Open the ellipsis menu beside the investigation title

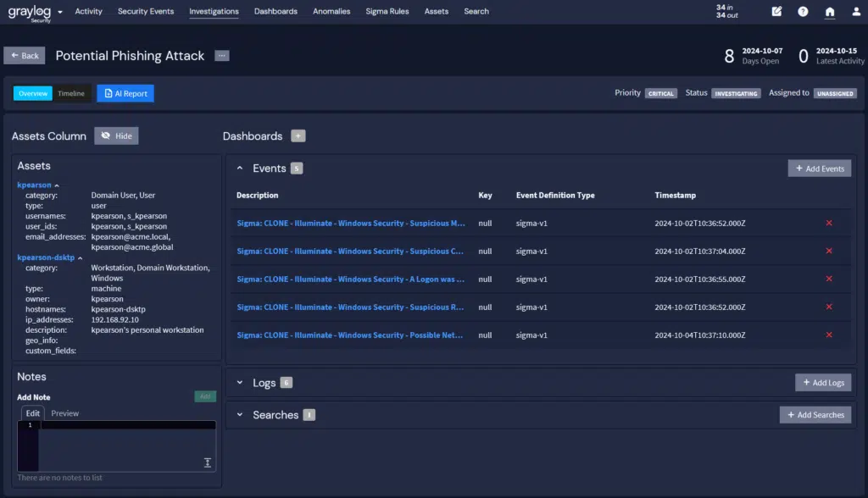point(222,56)
